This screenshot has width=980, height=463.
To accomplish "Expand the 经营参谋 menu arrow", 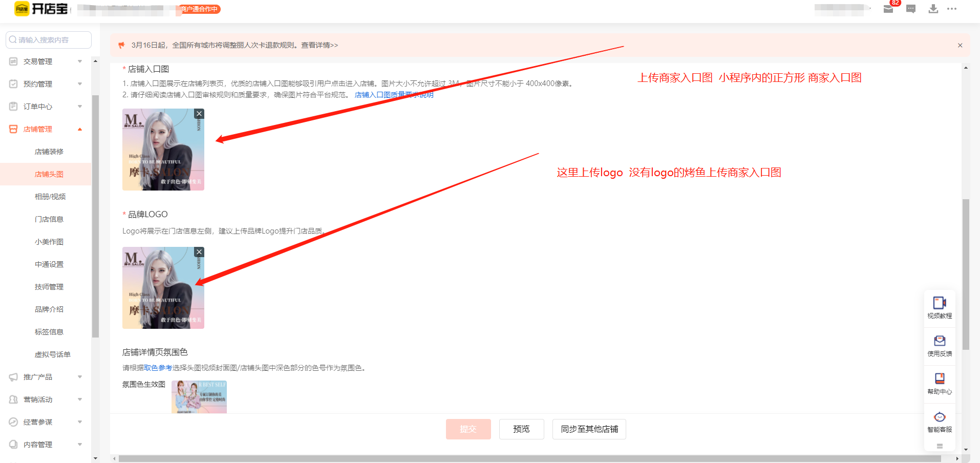I will point(80,422).
